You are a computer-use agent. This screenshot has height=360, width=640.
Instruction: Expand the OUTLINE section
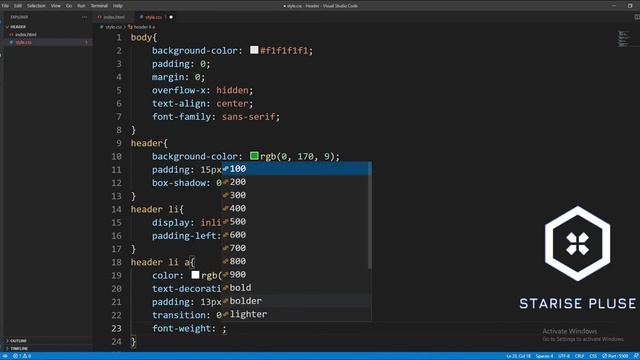(x=18, y=341)
